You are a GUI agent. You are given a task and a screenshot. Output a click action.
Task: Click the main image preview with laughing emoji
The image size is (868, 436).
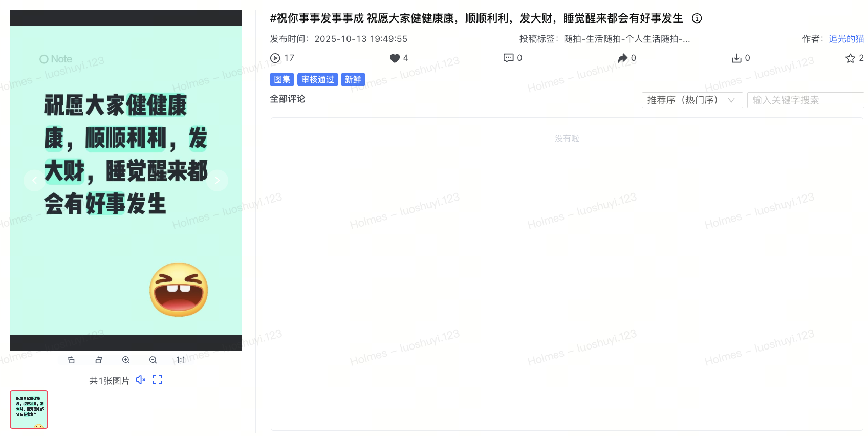(x=126, y=180)
